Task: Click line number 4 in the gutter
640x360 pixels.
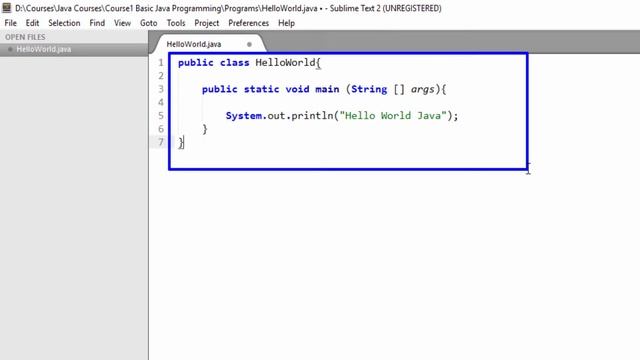Action: [x=161, y=102]
